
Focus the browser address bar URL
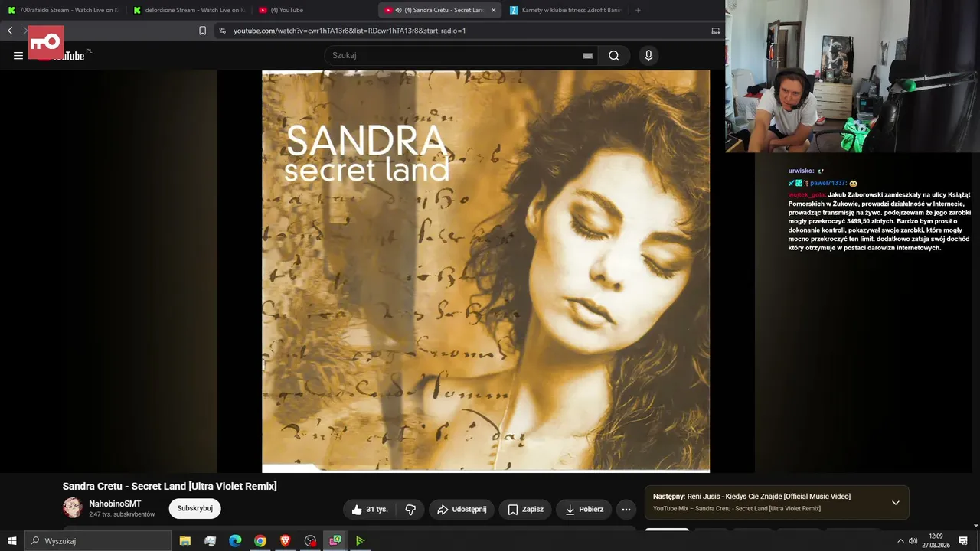(350, 31)
